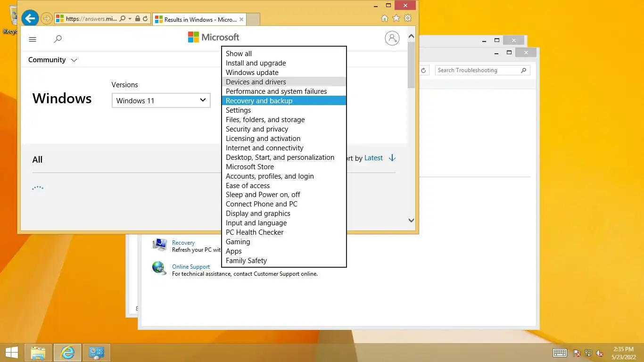Viewport: 644px width, 362px height.
Task: Click the refresh button in the Troubleshooting window
Action: point(423,70)
